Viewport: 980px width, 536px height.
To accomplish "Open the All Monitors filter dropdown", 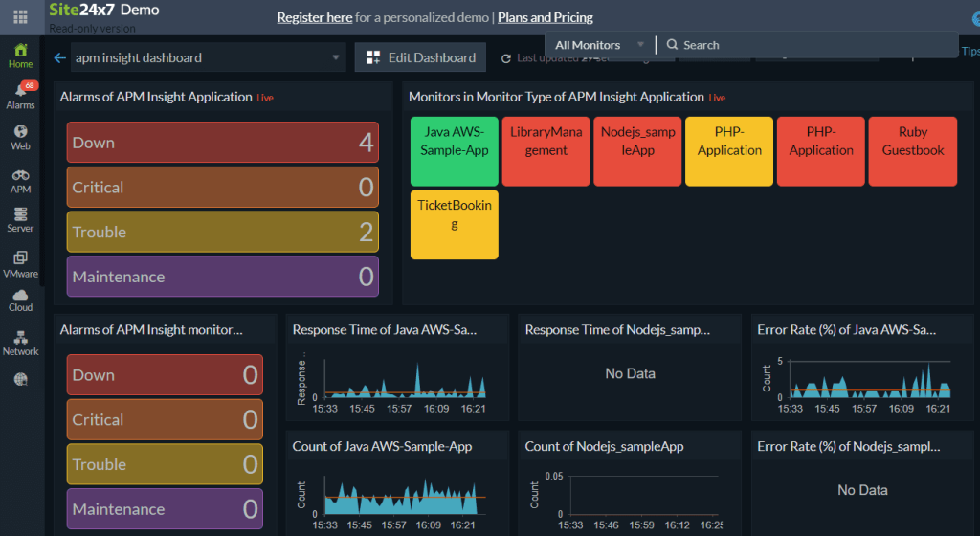I will [x=596, y=45].
